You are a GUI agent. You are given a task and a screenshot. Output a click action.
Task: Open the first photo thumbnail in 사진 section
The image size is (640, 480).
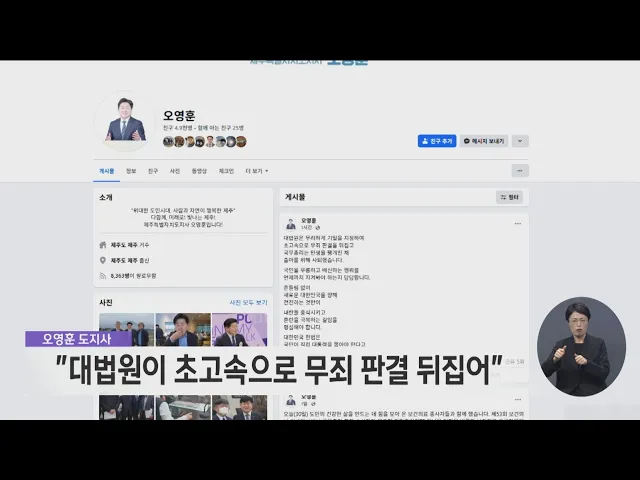(x=127, y=330)
